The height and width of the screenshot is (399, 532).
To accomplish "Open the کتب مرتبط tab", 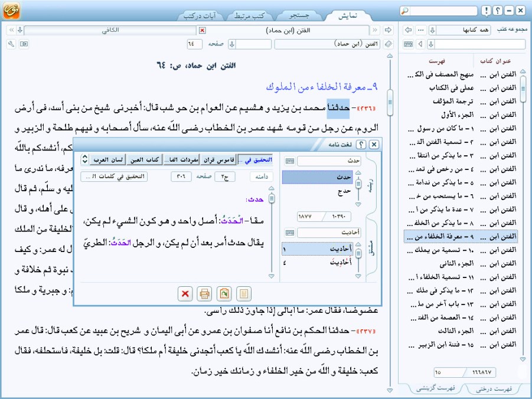I will [x=249, y=15].
